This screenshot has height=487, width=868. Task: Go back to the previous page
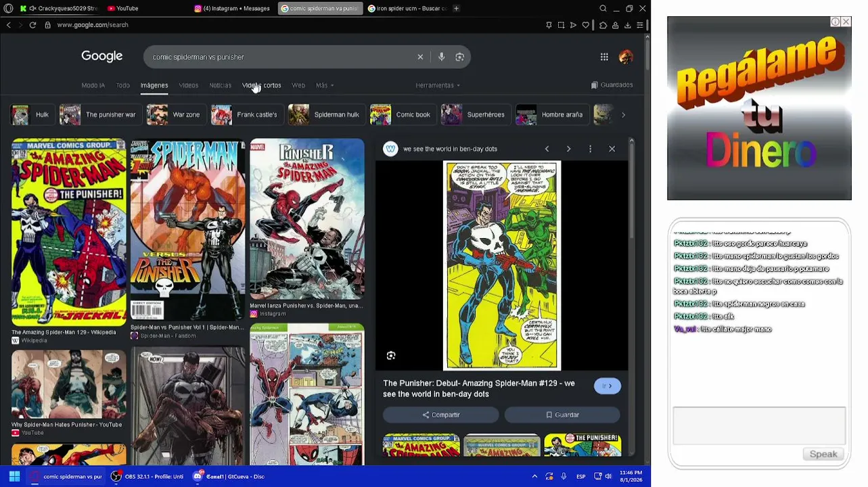8,25
